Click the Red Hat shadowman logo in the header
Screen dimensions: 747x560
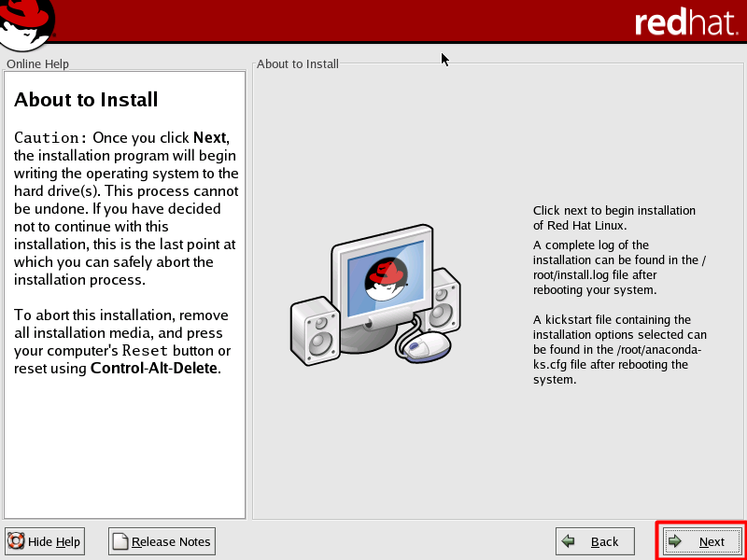(26, 24)
